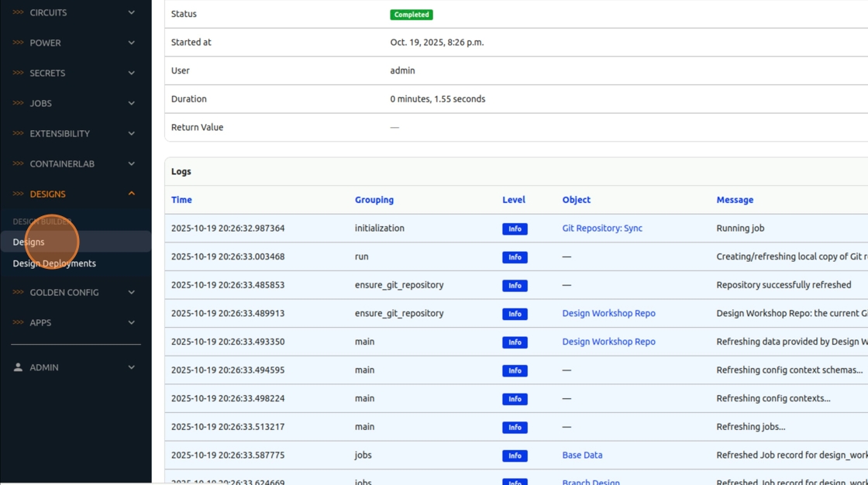Click the Circuits arrow icon in sidebar
The height and width of the screenshot is (485, 868).
[18, 12]
